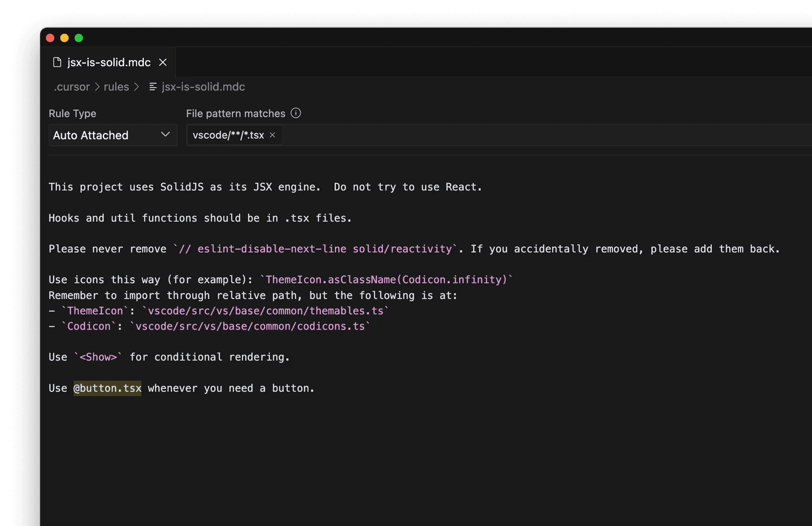Open the @button.tsx file mention
Image resolution: width=812 pixels, height=526 pixels.
107,388
